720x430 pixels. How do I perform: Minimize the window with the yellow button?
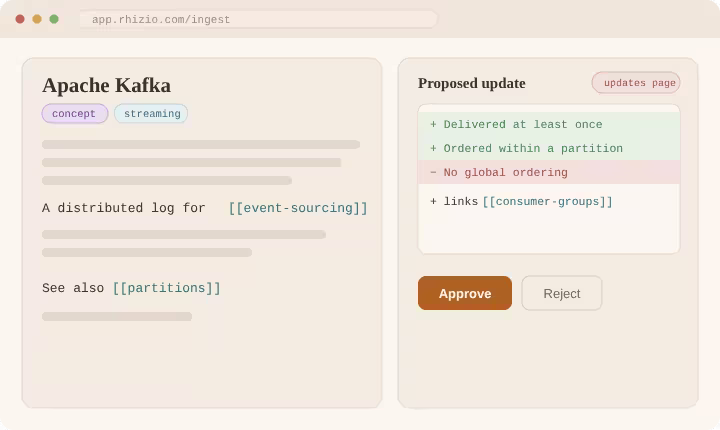pos(37,19)
